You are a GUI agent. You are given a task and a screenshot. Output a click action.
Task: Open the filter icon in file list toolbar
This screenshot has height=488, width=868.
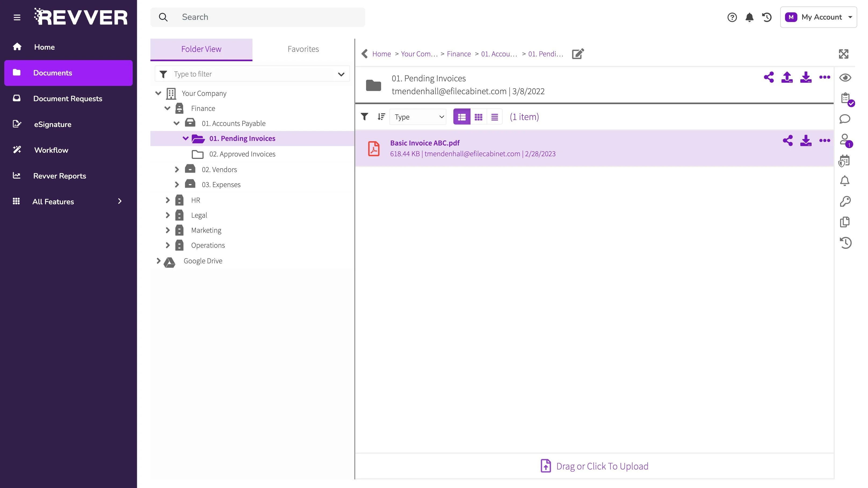click(x=364, y=116)
